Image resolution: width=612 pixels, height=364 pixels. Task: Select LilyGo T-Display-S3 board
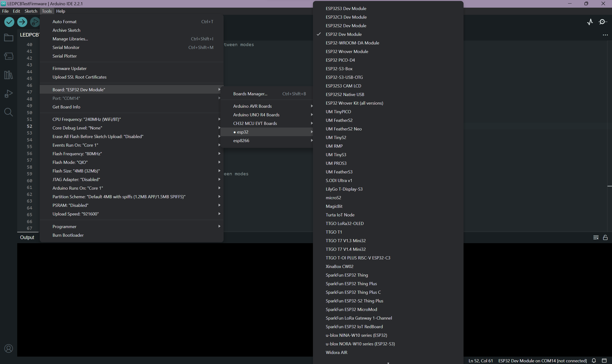tap(388, 189)
